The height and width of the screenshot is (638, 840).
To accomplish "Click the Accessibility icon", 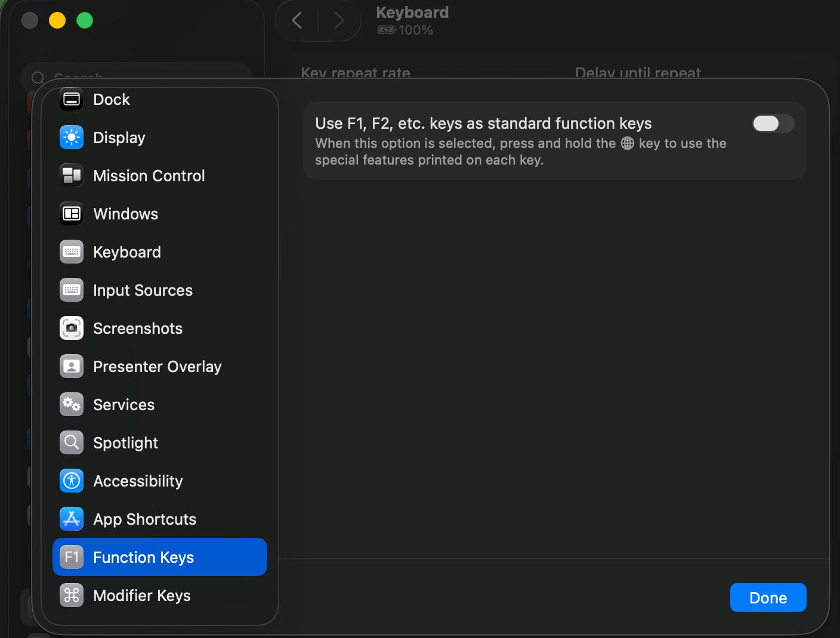I will [x=72, y=481].
